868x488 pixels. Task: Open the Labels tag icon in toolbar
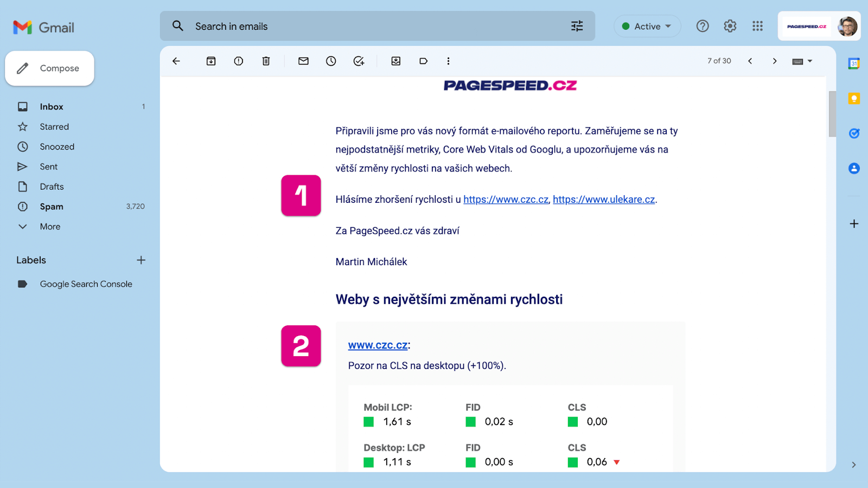(x=424, y=61)
